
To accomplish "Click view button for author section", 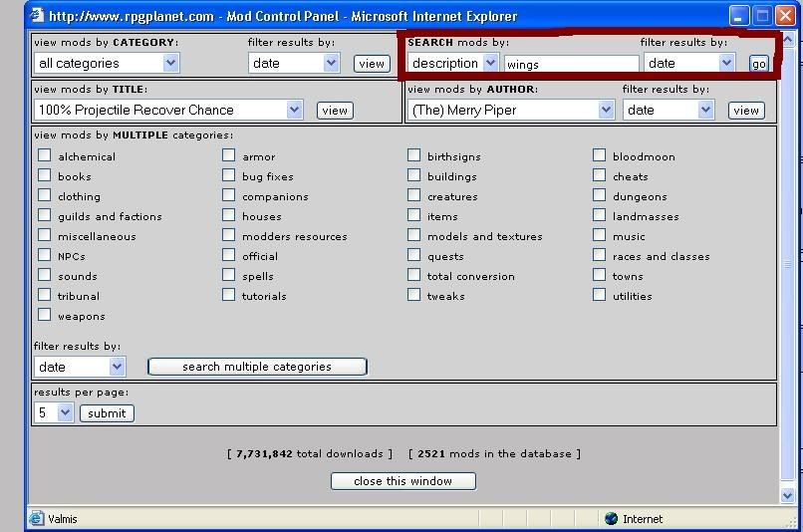I will click(x=746, y=111).
